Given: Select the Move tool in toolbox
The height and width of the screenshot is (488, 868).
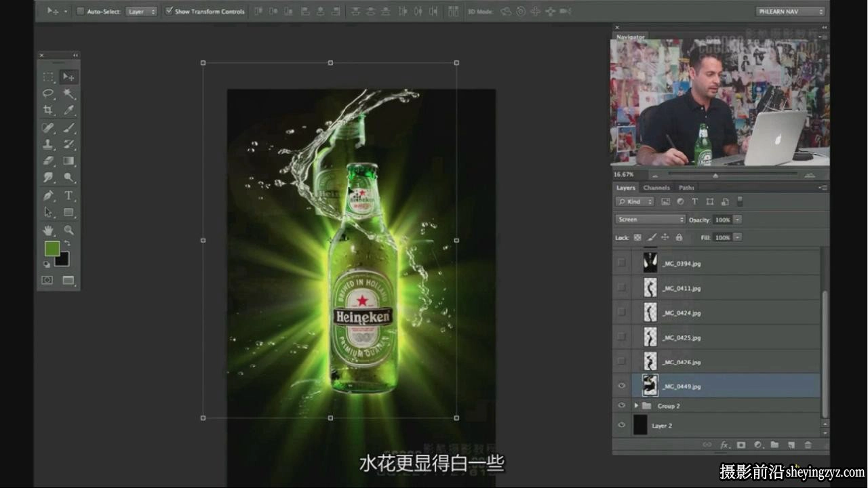Looking at the screenshot, I should point(68,77).
